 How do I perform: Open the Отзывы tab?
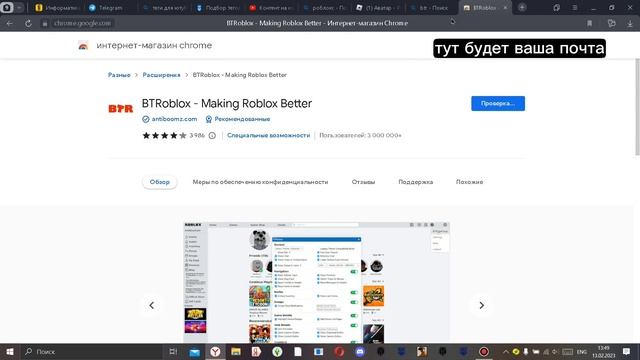(363, 182)
